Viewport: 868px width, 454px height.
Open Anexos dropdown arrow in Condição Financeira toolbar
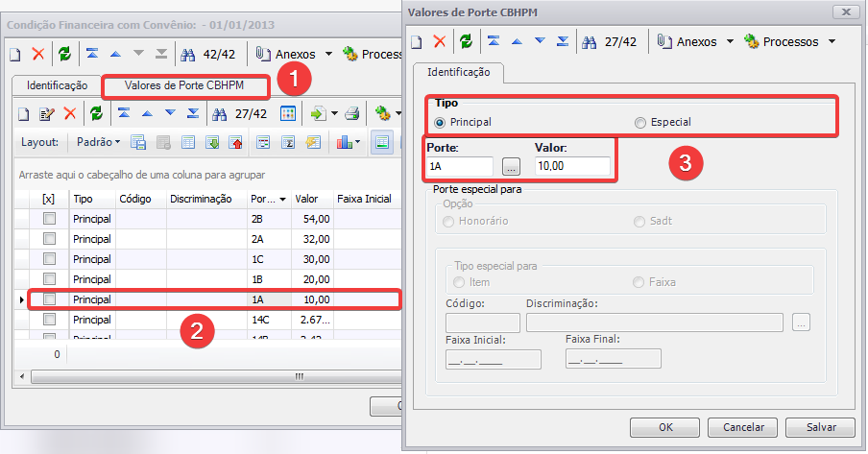328,55
